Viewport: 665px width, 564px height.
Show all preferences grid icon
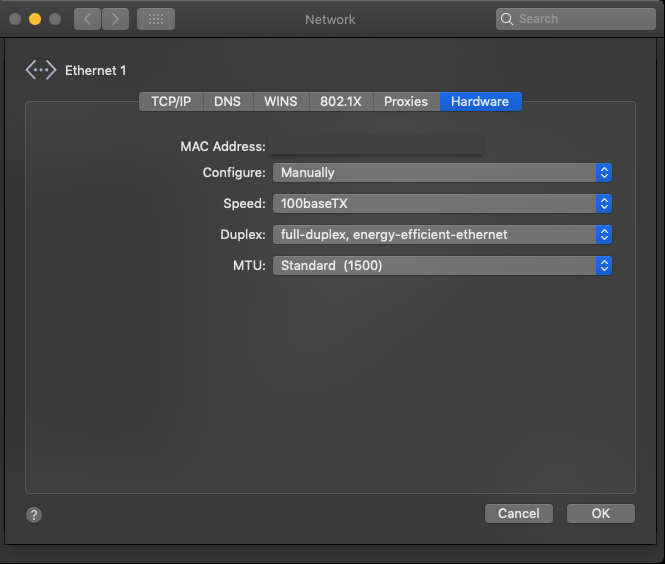point(156,19)
